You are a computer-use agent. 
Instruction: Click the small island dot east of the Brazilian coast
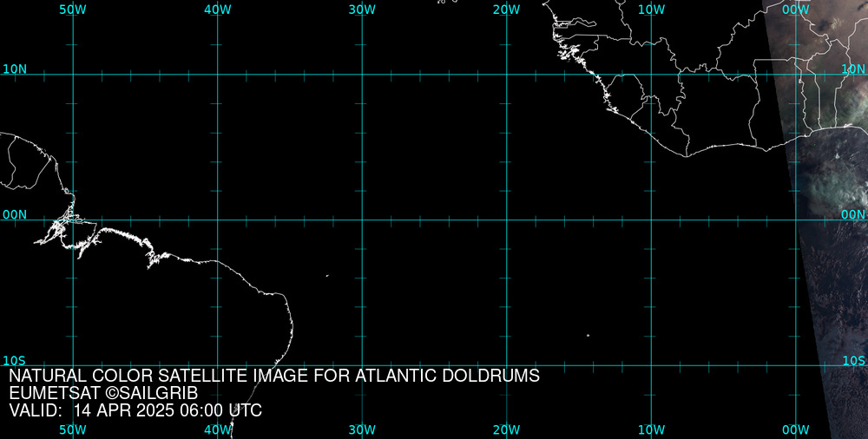point(327,276)
